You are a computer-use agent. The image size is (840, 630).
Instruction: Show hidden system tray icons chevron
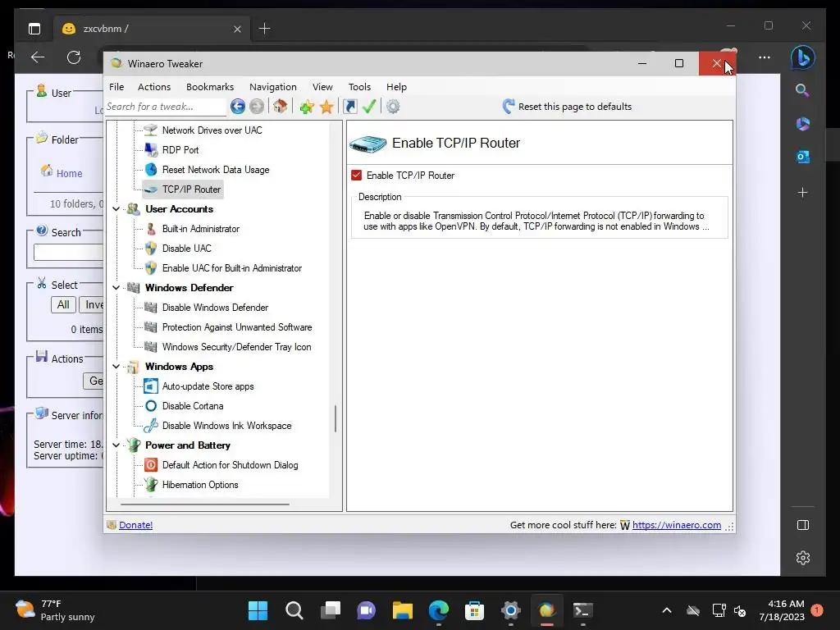click(x=667, y=610)
